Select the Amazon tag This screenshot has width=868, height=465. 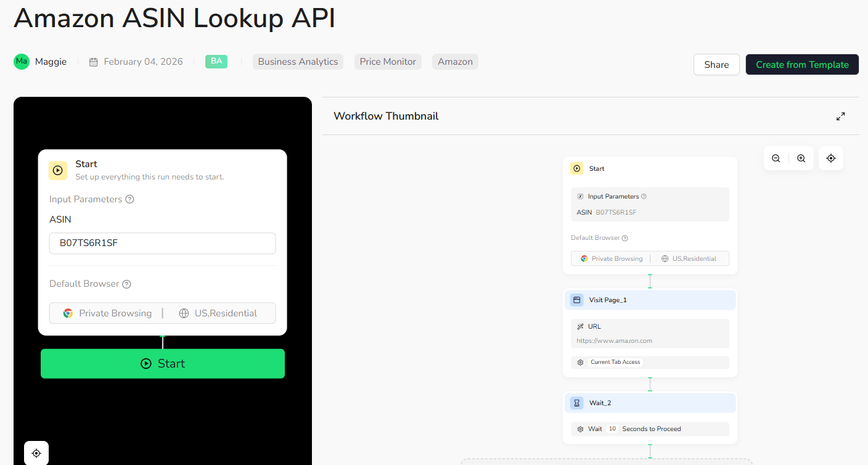pos(455,62)
